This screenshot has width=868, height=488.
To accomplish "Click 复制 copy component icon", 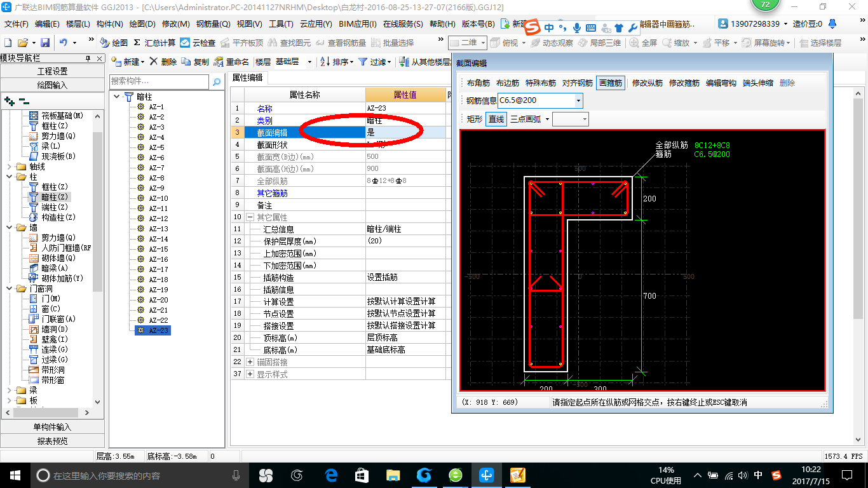I will [x=195, y=62].
